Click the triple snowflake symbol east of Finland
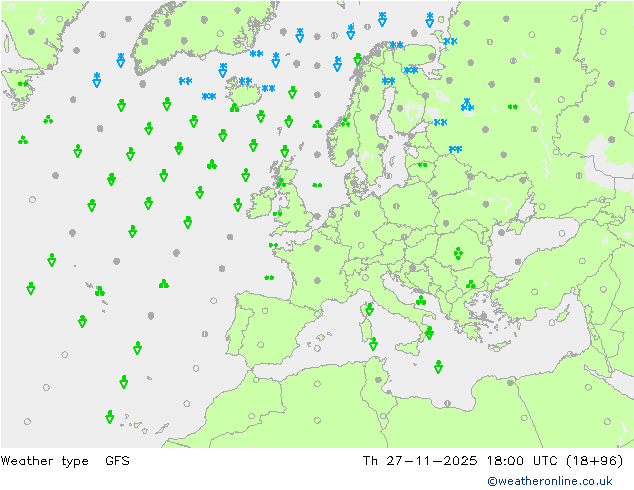This screenshot has height=490, width=634. click(467, 105)
